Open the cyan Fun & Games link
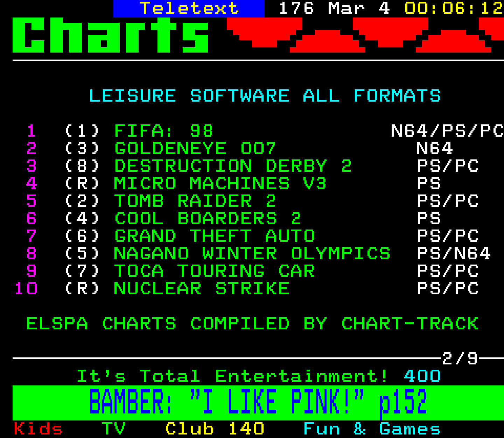Image resolution: width=504 pixels, height=438 pixels. tap(372, 429)
